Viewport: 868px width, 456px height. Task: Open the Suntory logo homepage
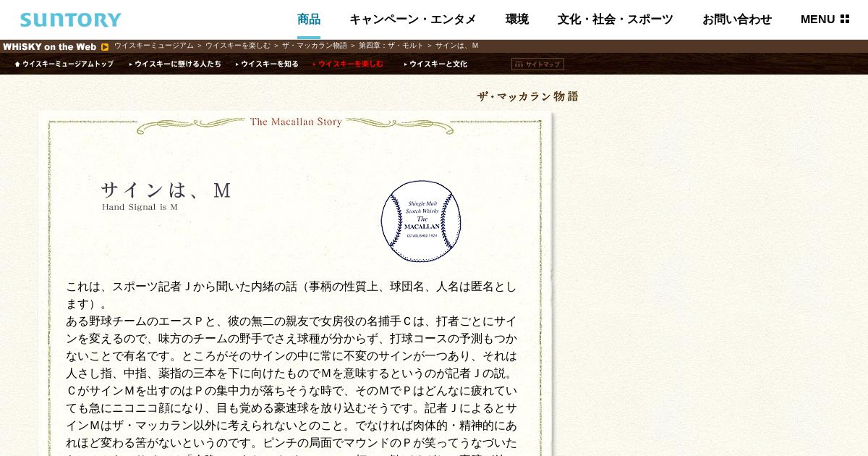point(70,20)
